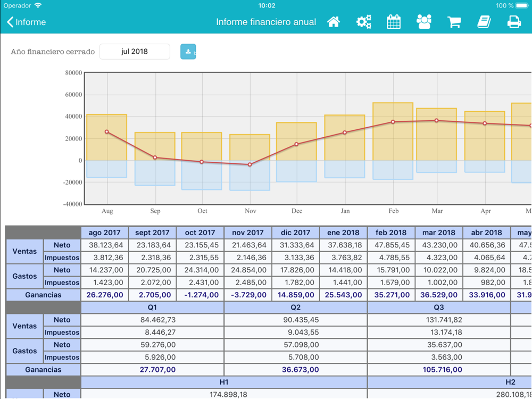Click the monthly Ganancias row label

(44, 295)
